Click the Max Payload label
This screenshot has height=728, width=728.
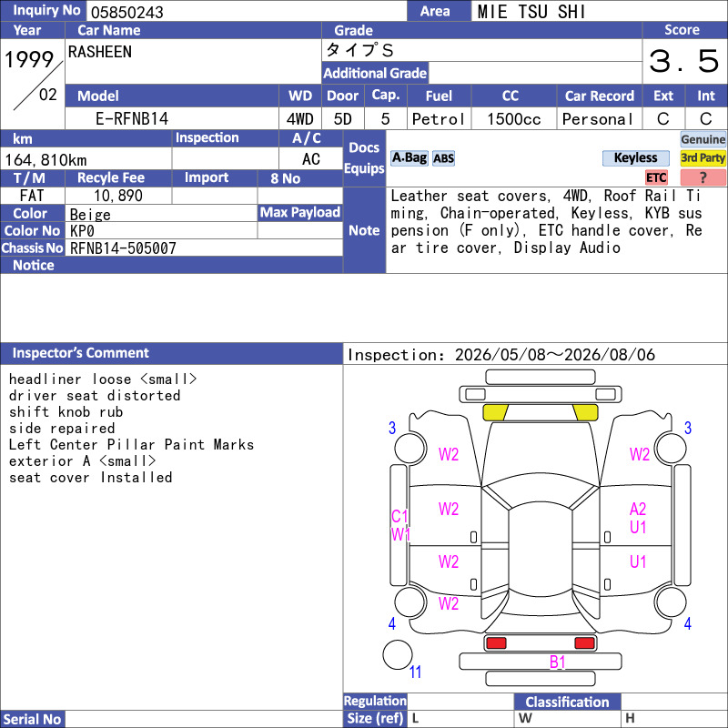[x=300, y=213]
